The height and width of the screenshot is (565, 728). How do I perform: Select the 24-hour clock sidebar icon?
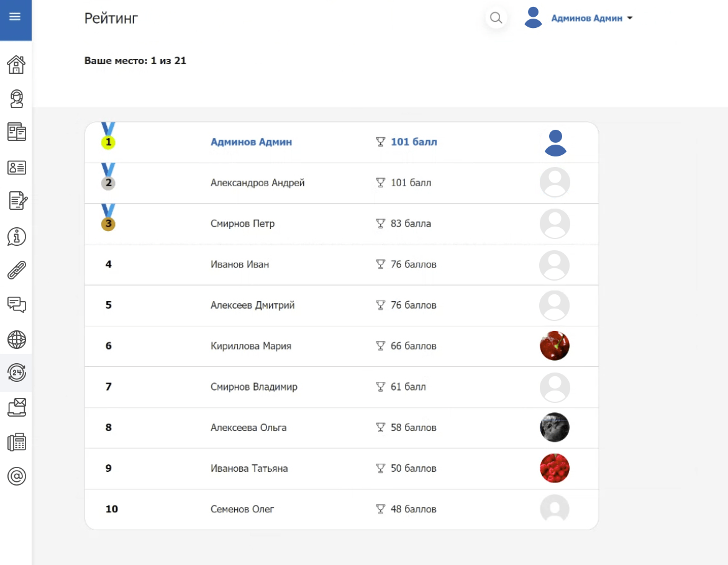(16, 373)
